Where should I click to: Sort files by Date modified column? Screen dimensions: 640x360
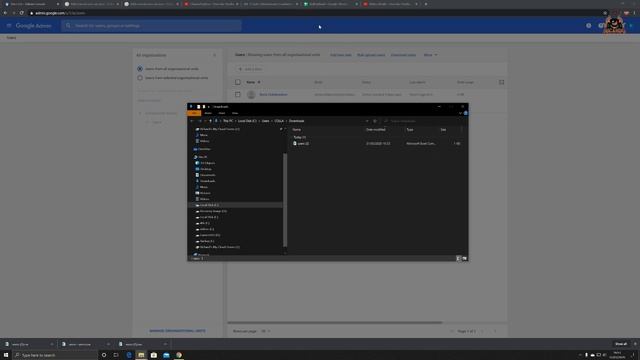click(376, 129)
